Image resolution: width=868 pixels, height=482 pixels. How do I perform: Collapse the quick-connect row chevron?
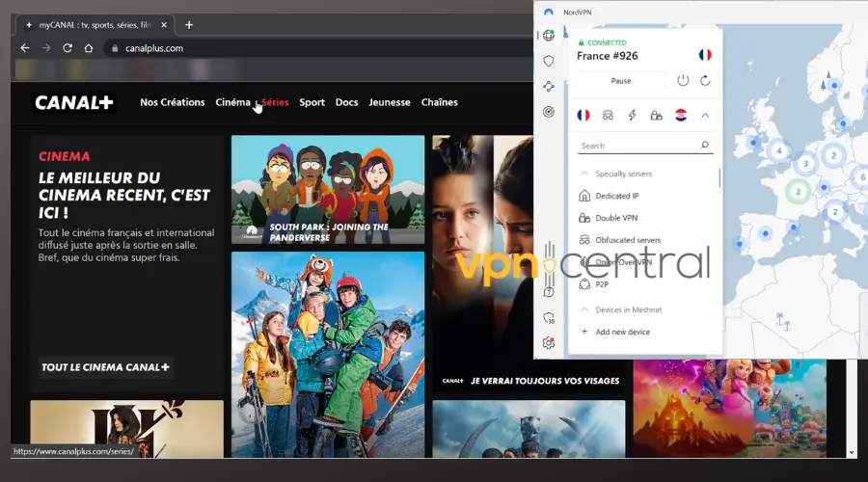pos(705,115)
